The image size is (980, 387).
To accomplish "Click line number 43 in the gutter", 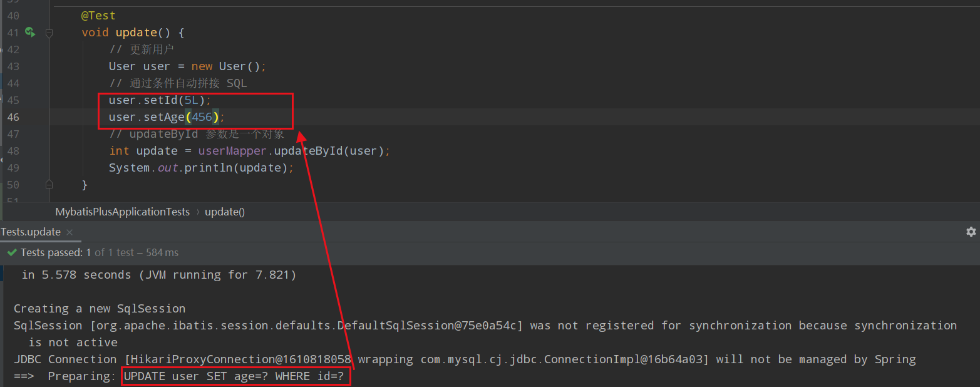I will (x=13, y=66).
